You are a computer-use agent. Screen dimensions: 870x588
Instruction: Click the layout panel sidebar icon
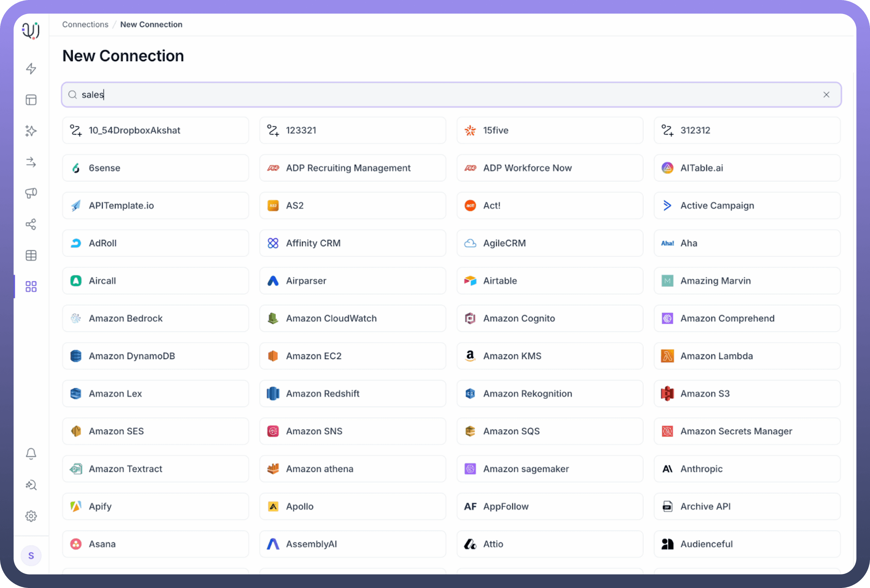pyautogui.click(x=31, y=100)
